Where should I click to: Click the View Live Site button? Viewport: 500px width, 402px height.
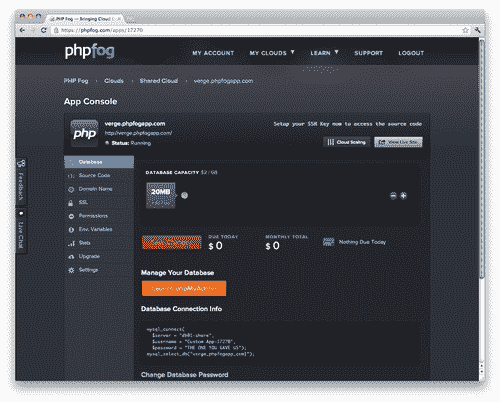(x=398, y=142)
